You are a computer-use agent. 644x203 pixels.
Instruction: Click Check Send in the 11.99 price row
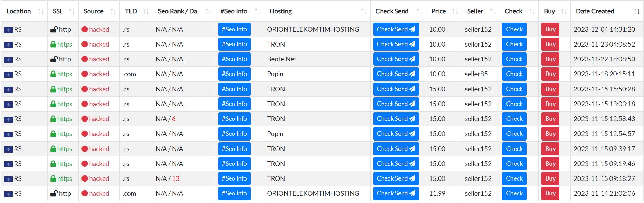click(x=396, y=193)
